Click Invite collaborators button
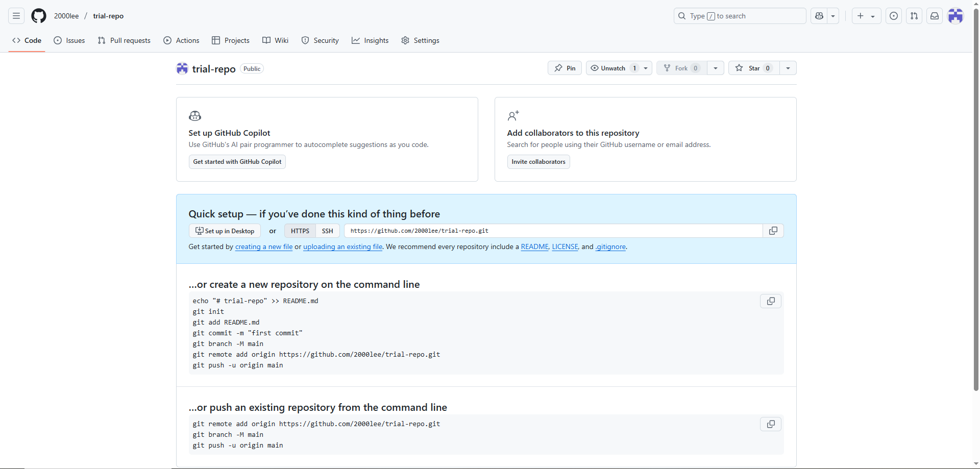Viewport: 980px width, 469px height. point(538,162)
